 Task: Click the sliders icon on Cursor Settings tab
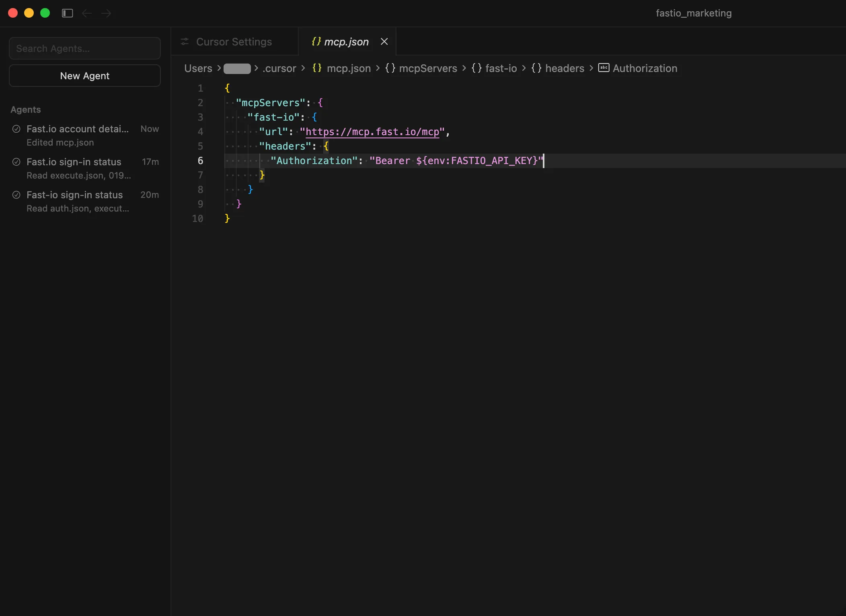coord(184,41)
